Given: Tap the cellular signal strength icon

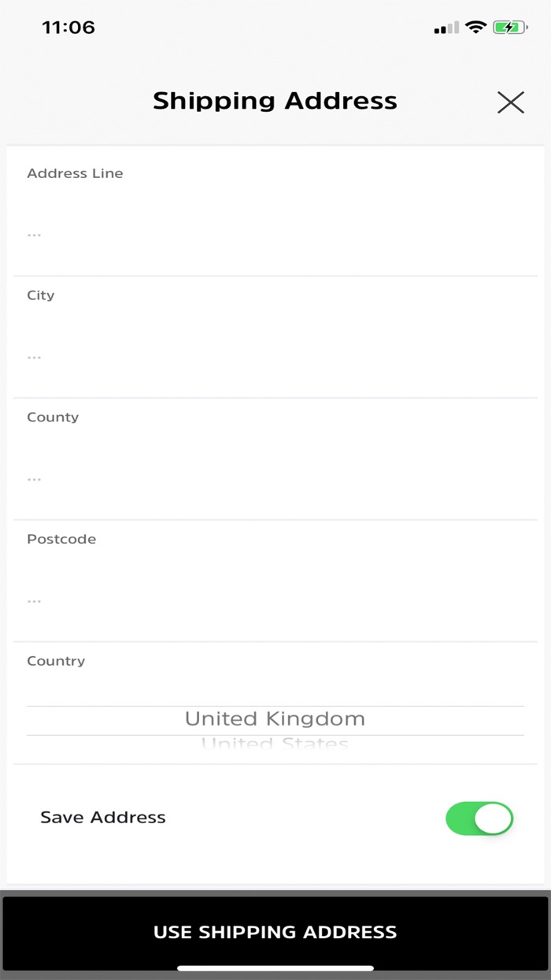Looking at the screenshot, I should tap(446, 28).
